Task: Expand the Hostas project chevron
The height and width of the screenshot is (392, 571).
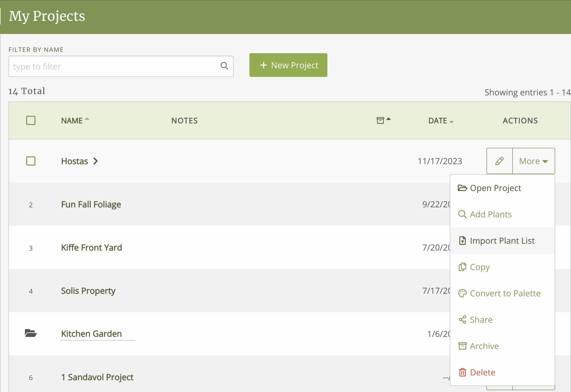Action: tap(96, 161)
